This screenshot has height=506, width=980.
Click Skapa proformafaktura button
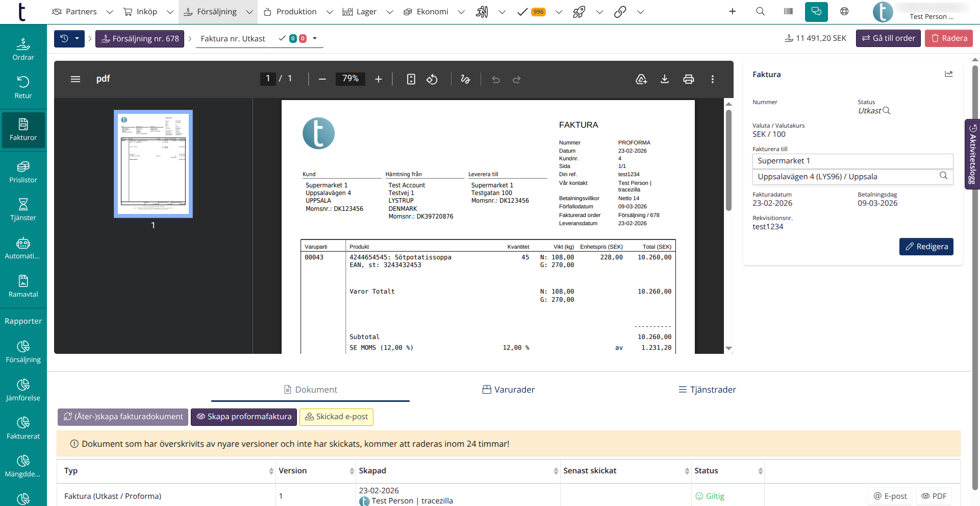pyautogui.click(x=244, y=417)
